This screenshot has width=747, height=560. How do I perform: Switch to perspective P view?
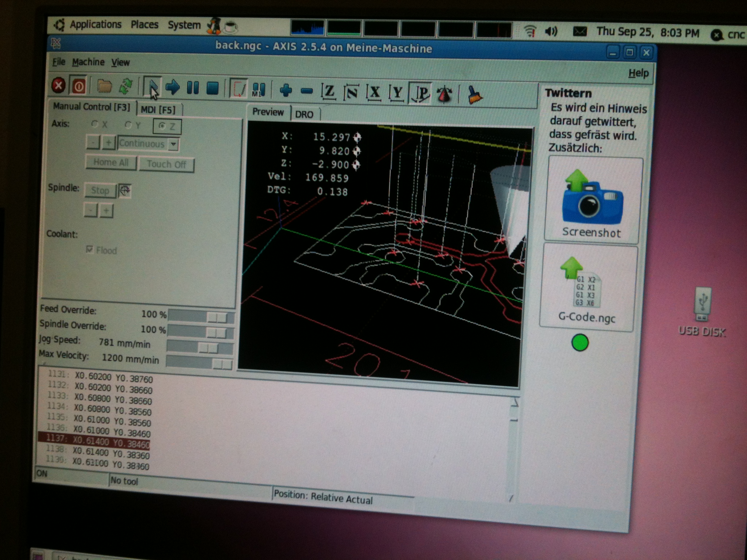[420, 93]
